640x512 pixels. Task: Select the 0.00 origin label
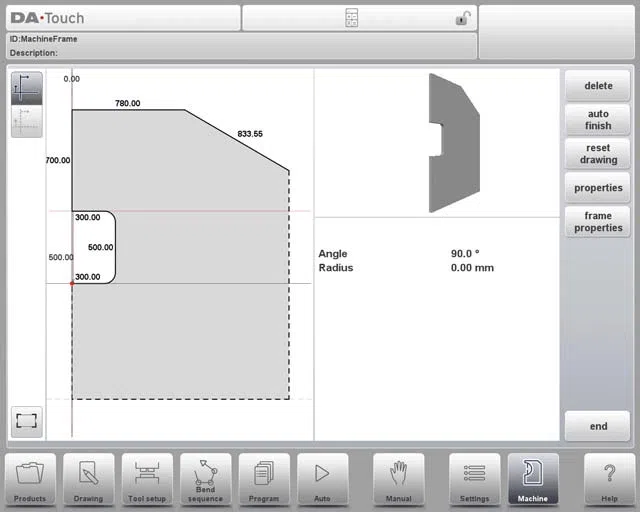coord(71,79)
